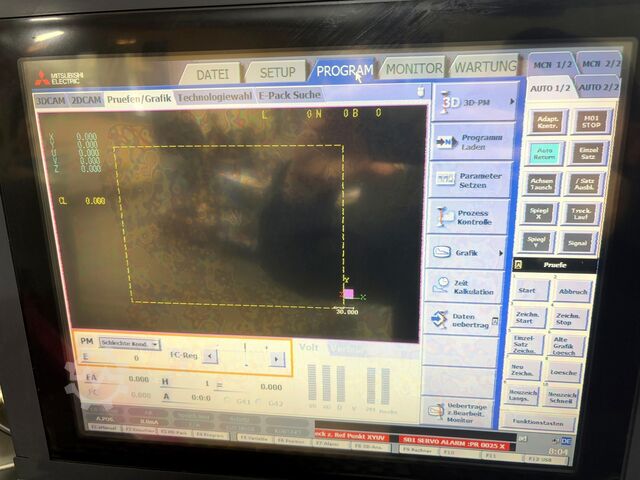Toggle the M01 STOP button

point(591,121)
